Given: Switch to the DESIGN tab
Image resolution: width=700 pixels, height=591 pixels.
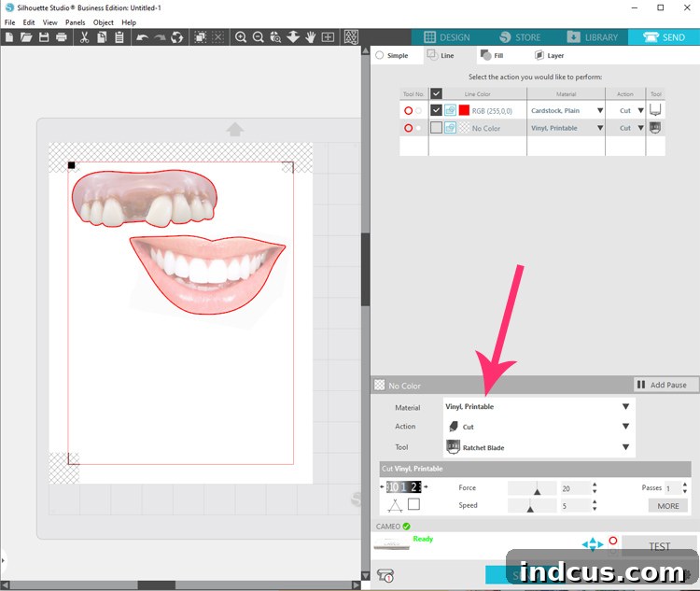Looking at the screenshot, I should [x=447, y=37].
